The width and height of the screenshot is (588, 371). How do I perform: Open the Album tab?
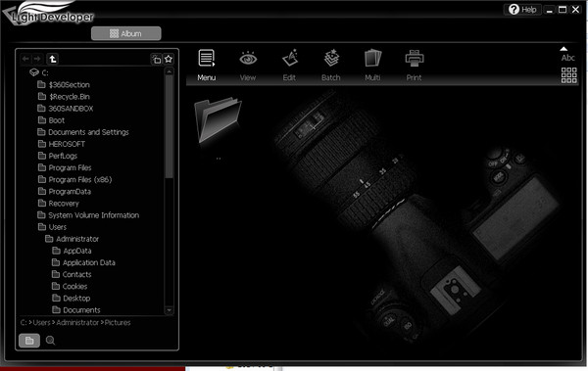[x=126, y=33]
